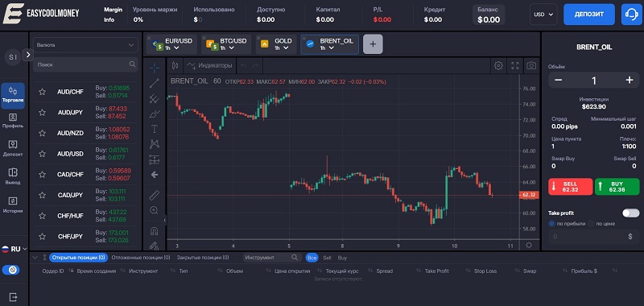Open the Индикаторы menu
644x306 pixels.
tap(209, 65)
